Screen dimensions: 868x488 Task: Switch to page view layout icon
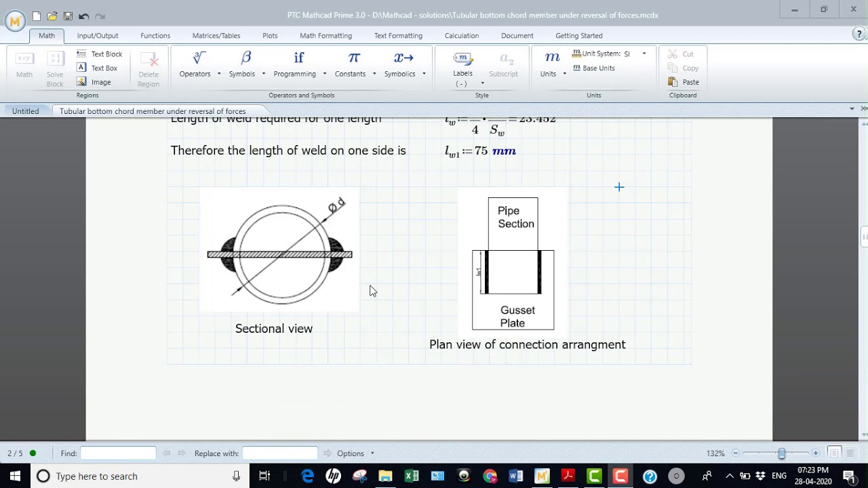(x=834, y=453)
